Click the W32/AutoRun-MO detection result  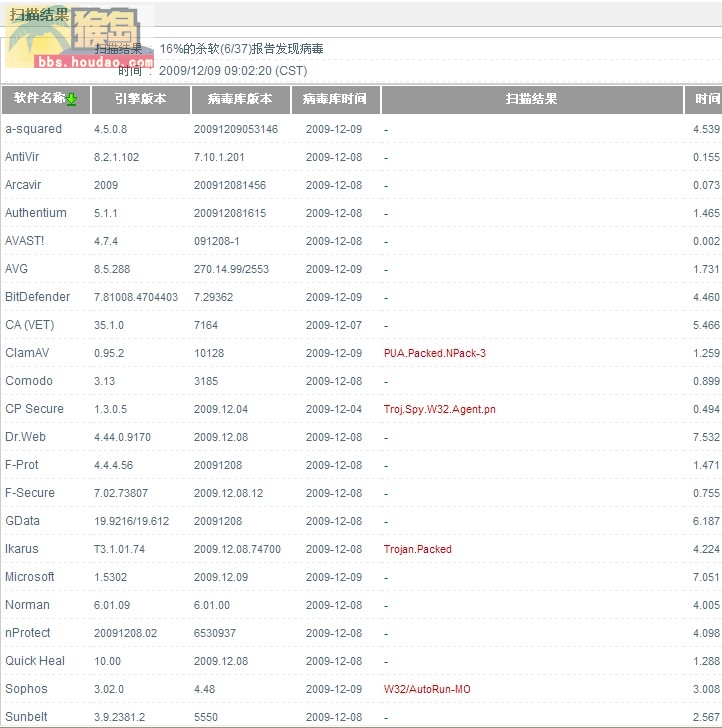[427, 689]
